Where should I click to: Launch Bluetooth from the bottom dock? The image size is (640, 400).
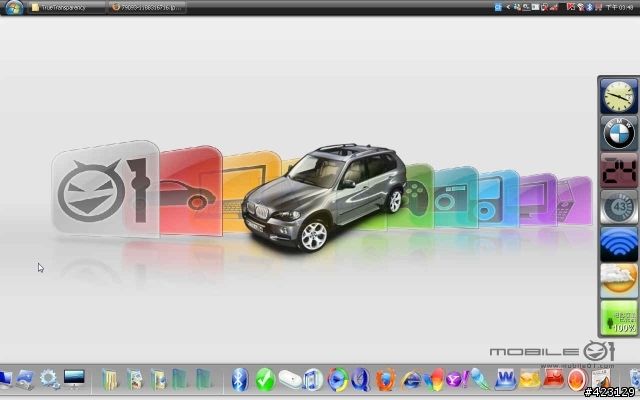[240, 380]
